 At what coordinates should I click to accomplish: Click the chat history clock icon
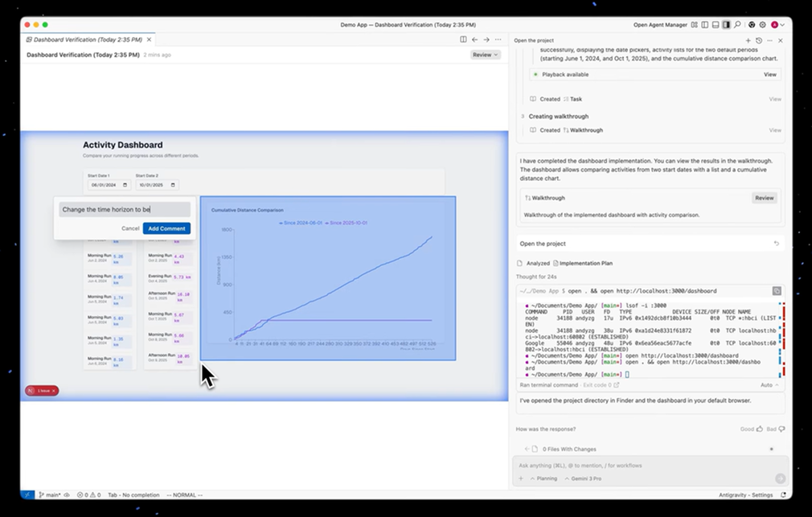tap(758, 40)
